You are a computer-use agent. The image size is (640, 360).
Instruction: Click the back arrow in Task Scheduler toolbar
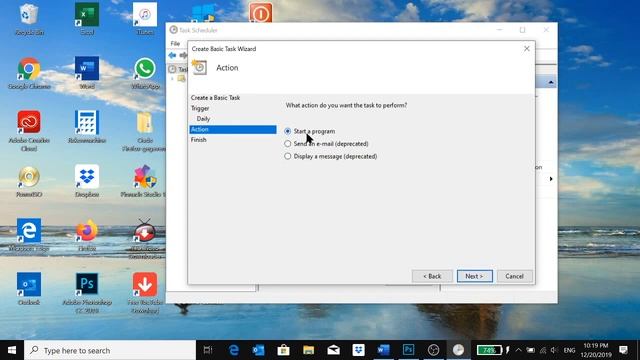pos(173,55)
